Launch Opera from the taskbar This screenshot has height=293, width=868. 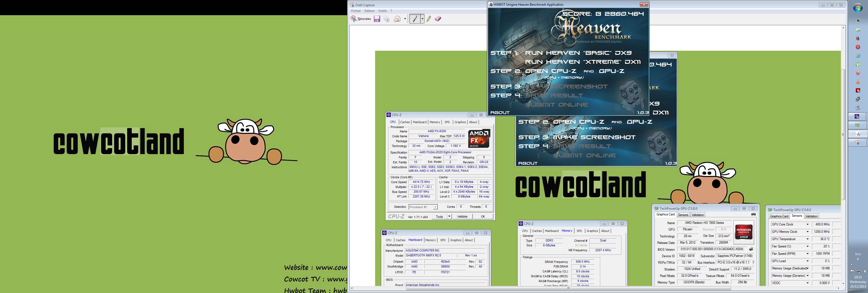[858, 47]
